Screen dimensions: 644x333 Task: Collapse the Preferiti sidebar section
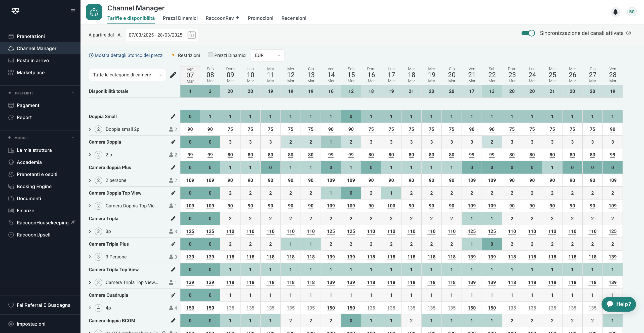73,93
